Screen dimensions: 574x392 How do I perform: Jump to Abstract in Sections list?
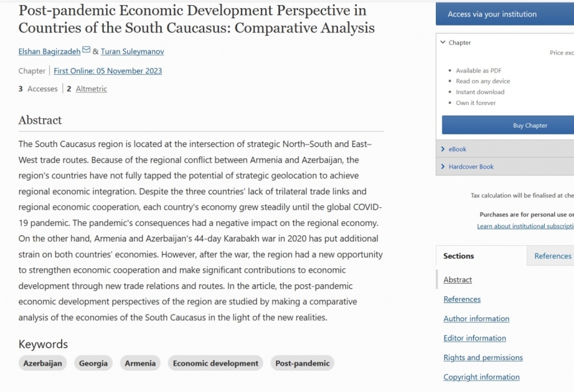click(458, 279)
